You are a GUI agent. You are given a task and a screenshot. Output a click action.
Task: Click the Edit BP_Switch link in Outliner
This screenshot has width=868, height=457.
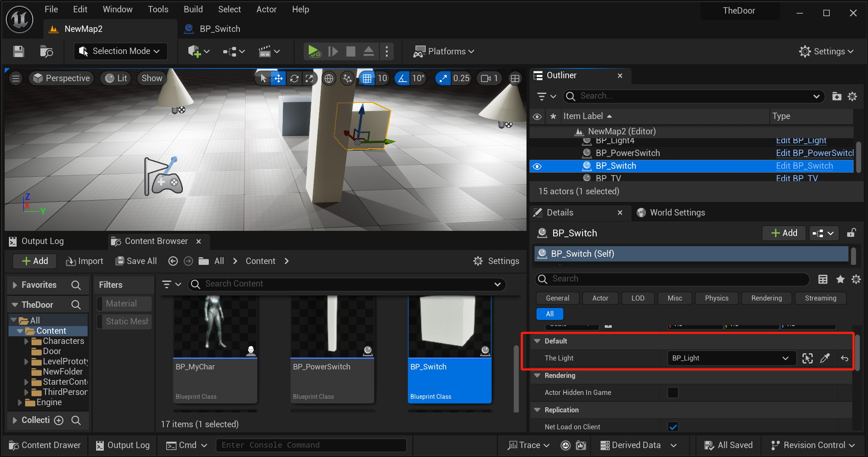(x=804, y=166)
